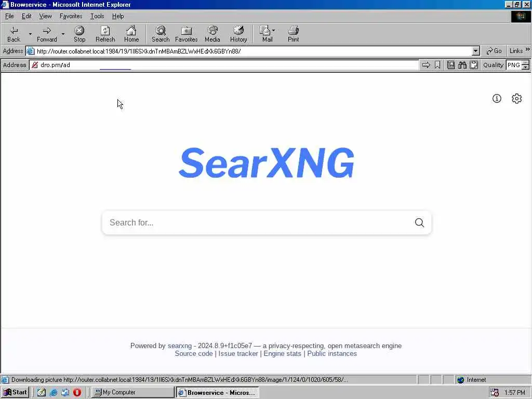Click the Browservice clipboard icon

tap(474, 65)
